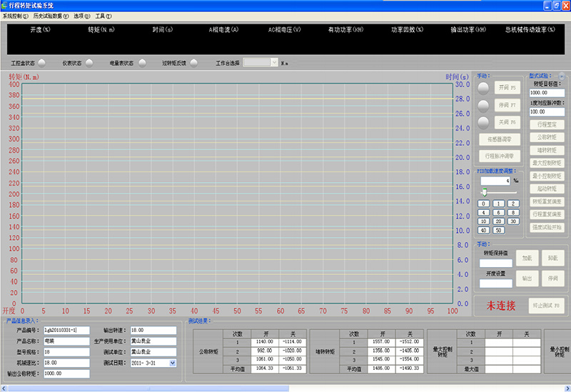The image size is (571, 392).
Task: Set PID speed preset 20
Action: [498, 221]
